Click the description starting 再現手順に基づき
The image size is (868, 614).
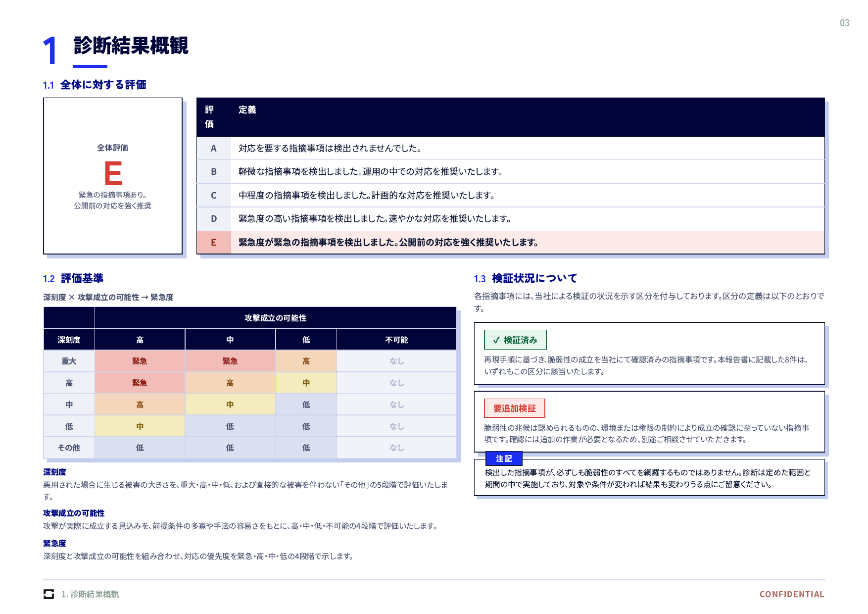point(646,365)
